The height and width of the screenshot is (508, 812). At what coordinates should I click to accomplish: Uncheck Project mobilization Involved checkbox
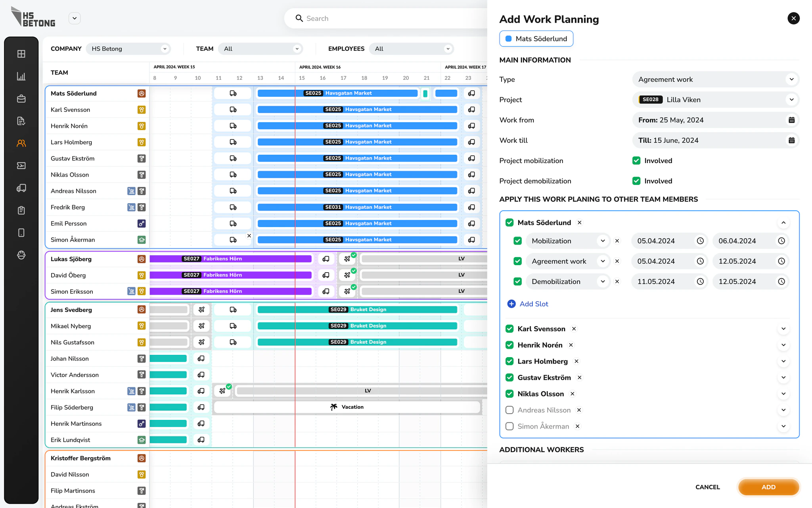pos(636,161)
